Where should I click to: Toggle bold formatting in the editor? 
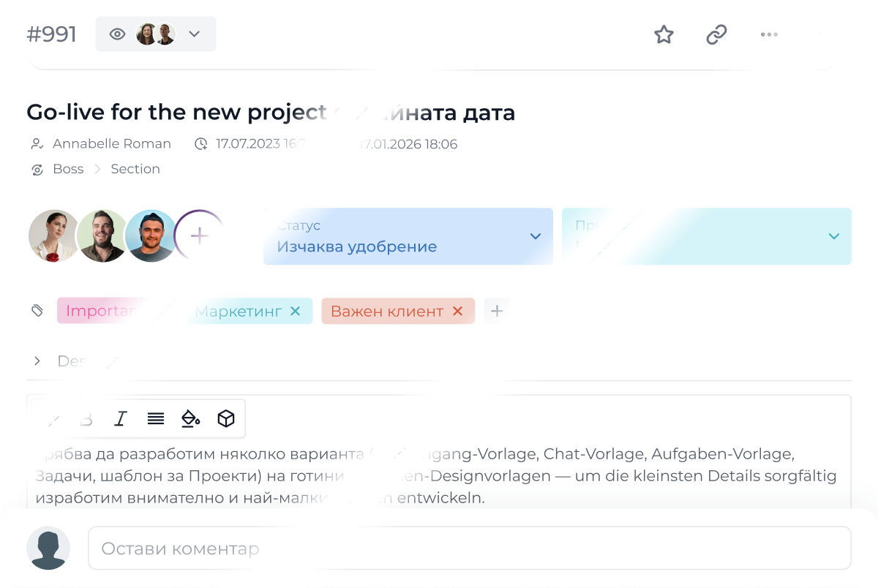[86, 418]
